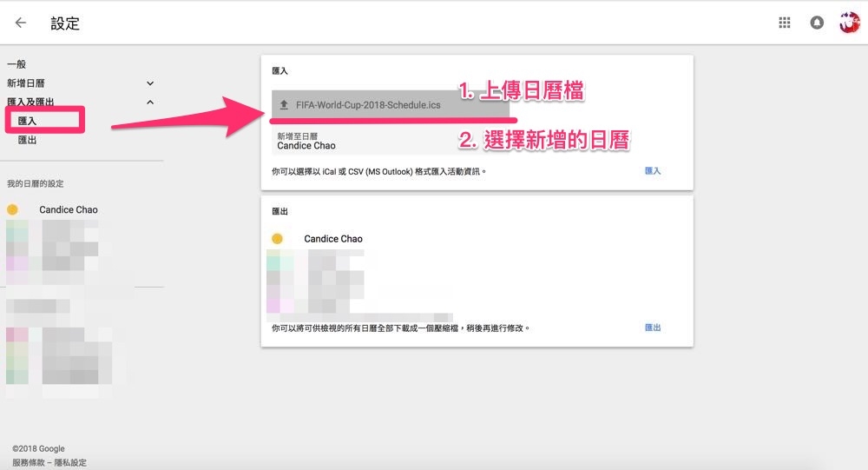The width and height of the screenshot is (868, 470).
Task: Open the notifications bell
Action: click(817, 23)
